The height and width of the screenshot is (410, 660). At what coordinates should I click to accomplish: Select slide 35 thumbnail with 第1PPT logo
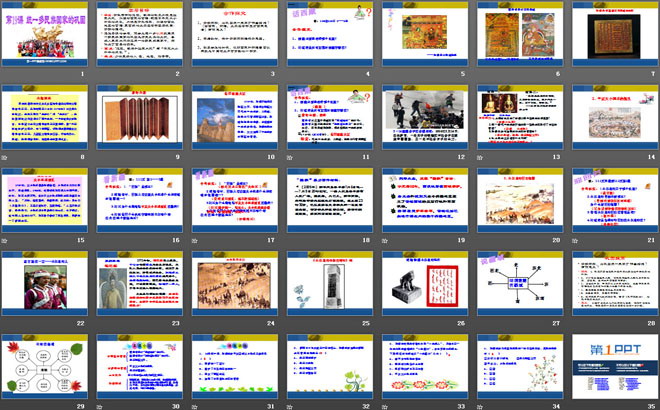pyautogui.click(x=615, y=367)
